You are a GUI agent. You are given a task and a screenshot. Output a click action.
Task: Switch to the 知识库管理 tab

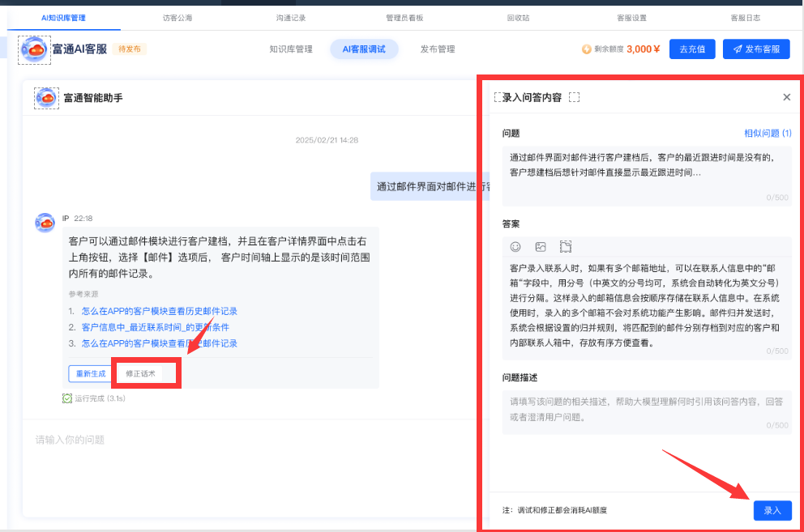click(291, 49)
